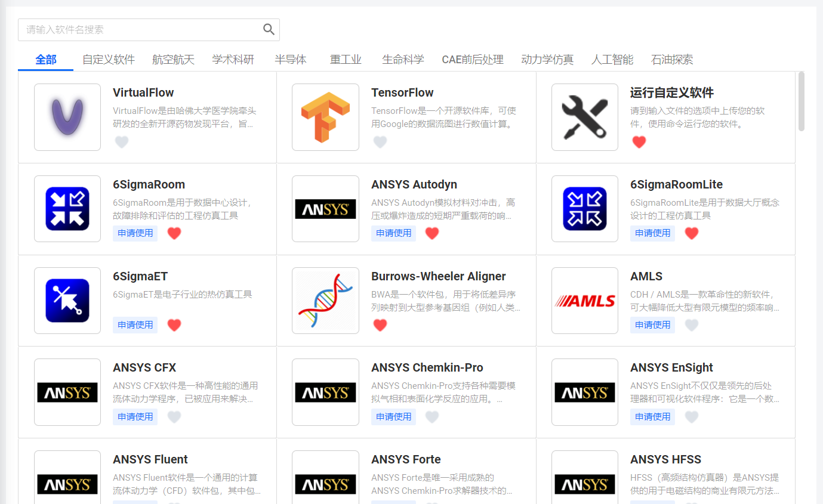Viewport: 823px width, 504px height.
Task: Click the Burrows-Wheeler Aligner DNA icon
Action: (x=325, y=301)
